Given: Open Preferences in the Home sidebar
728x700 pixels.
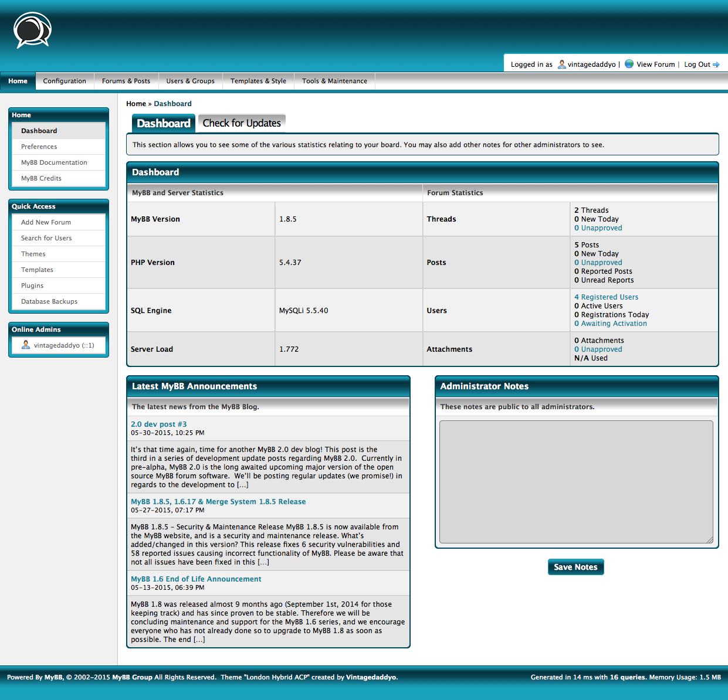Looking at the screenshot, I should point(39,147).
